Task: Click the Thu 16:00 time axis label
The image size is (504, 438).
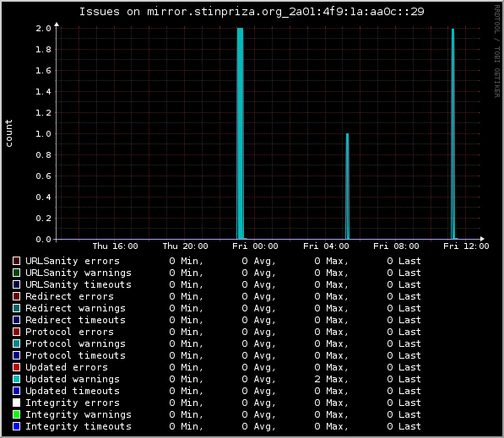Action: coord(115,246)
